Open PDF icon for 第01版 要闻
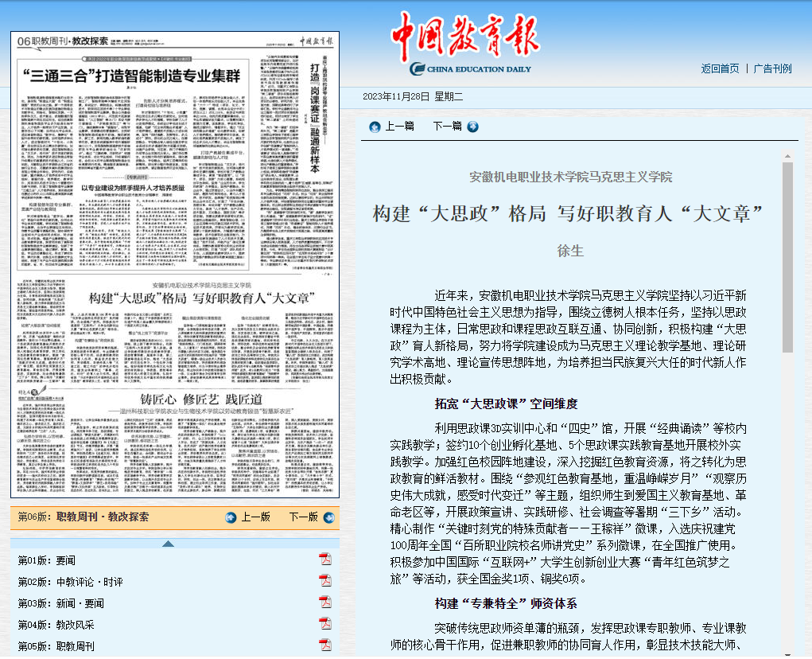 tap(325, 560)
